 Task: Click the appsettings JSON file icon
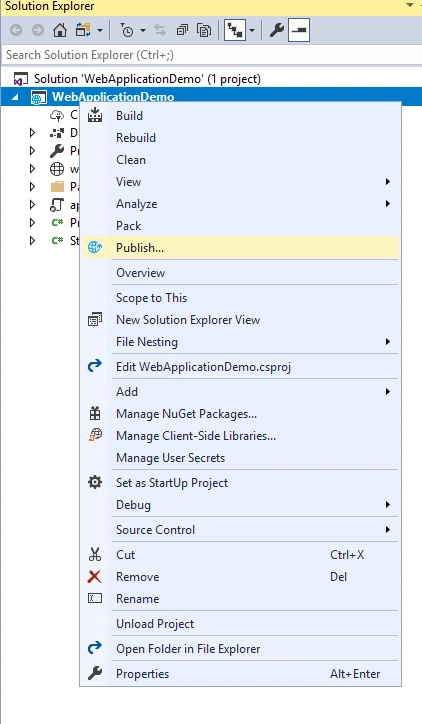(x=57, y=205)
